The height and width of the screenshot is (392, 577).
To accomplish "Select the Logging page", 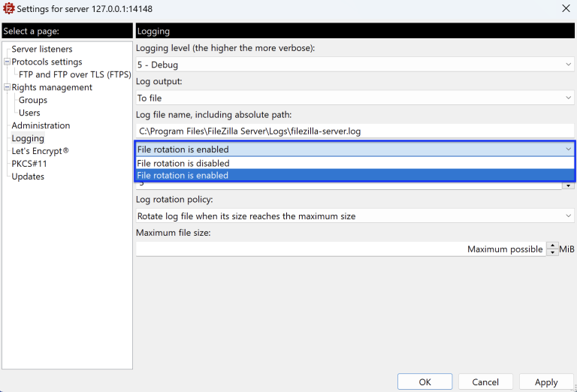I will 28,138.
